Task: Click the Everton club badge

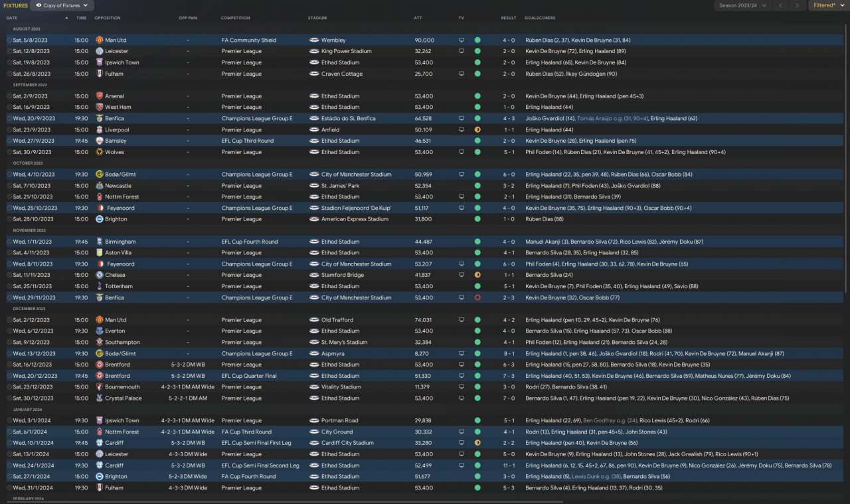Action: (x=99, y=331)
